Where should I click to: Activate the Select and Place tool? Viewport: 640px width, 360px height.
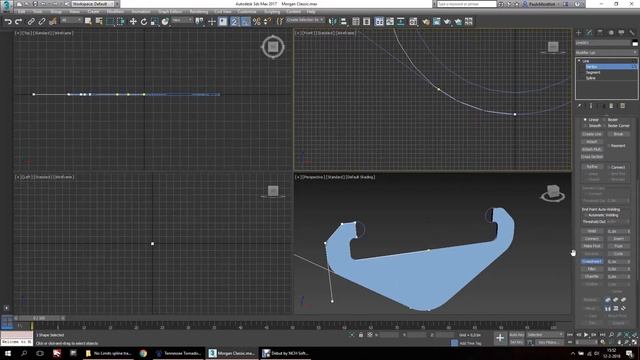pos(165,22)
